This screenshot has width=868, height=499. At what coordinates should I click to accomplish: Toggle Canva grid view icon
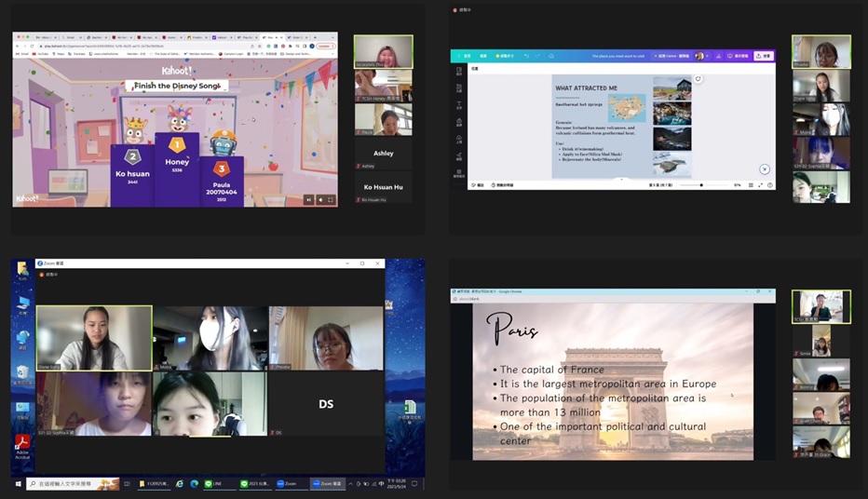pos(753,185)
